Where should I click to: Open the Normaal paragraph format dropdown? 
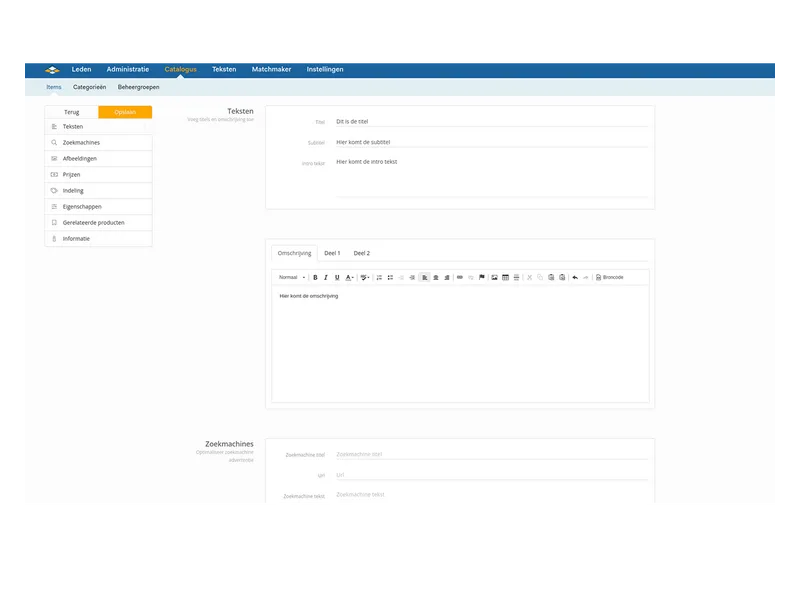(x=292, y=278)
